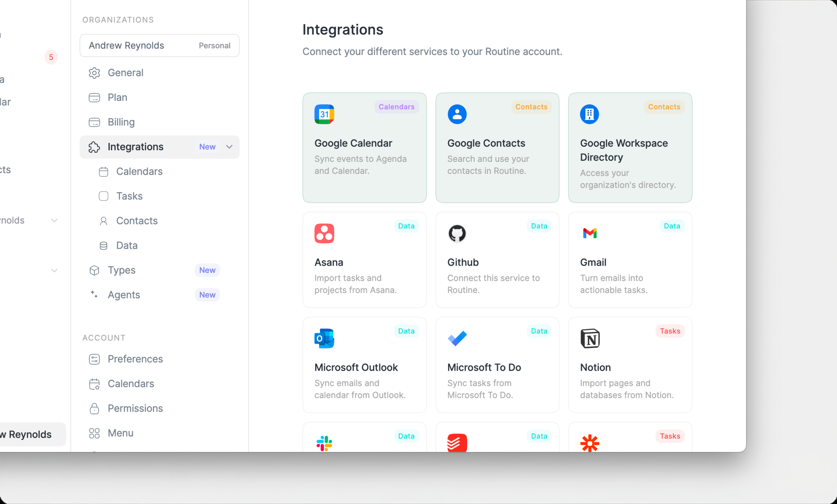The height and width of the screenshot is (504, 837).
Task: Open the Asana integration card
Action: point(364,260)
